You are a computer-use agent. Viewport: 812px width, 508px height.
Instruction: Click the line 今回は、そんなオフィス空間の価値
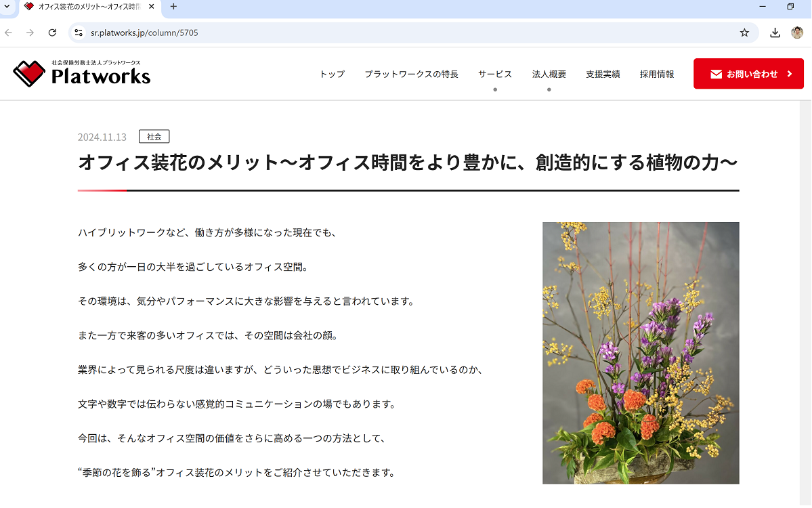(x=232, y=438)
